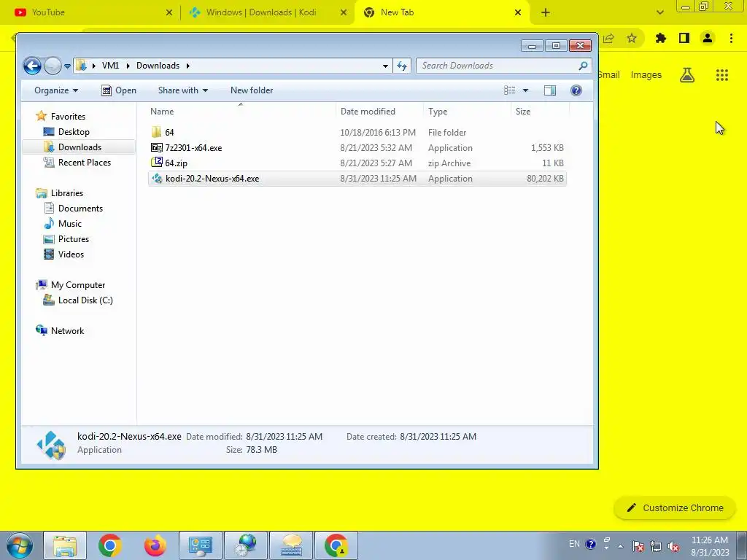Expand the Downloads breadcrumb arrow

coord(187,66)
